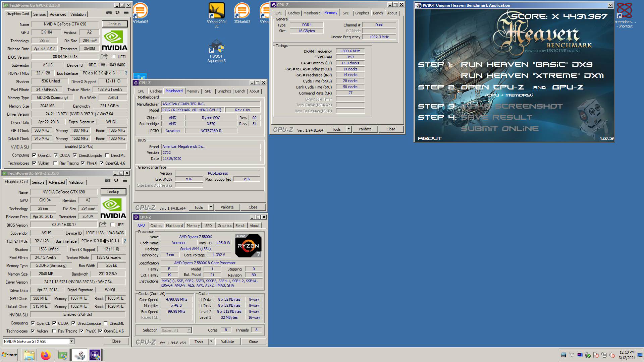The image size is (644, 362).
Task: Expand Tools dropdown arrow in CPU-Z CPU window
Action: pos(211,342)
